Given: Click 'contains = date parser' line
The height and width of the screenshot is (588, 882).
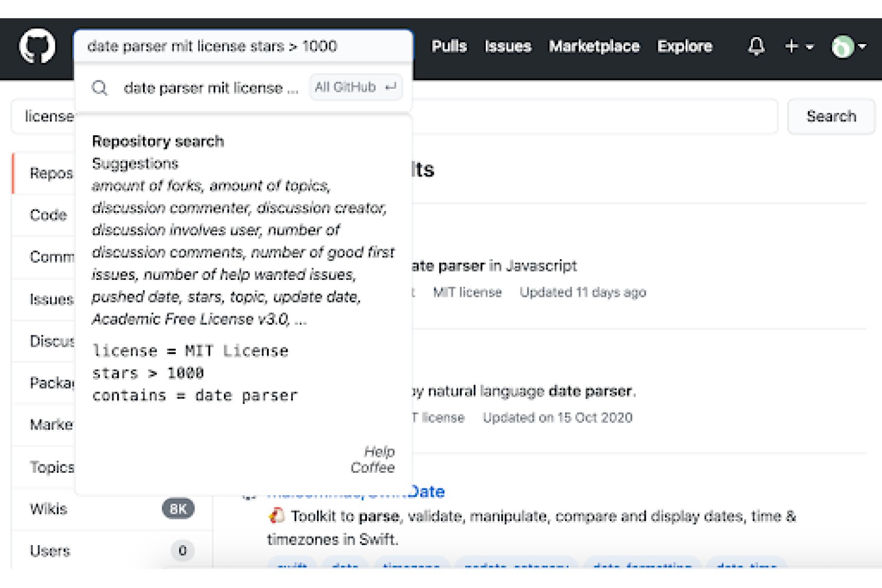Looking at the screenshot, I should coord(195,395).
